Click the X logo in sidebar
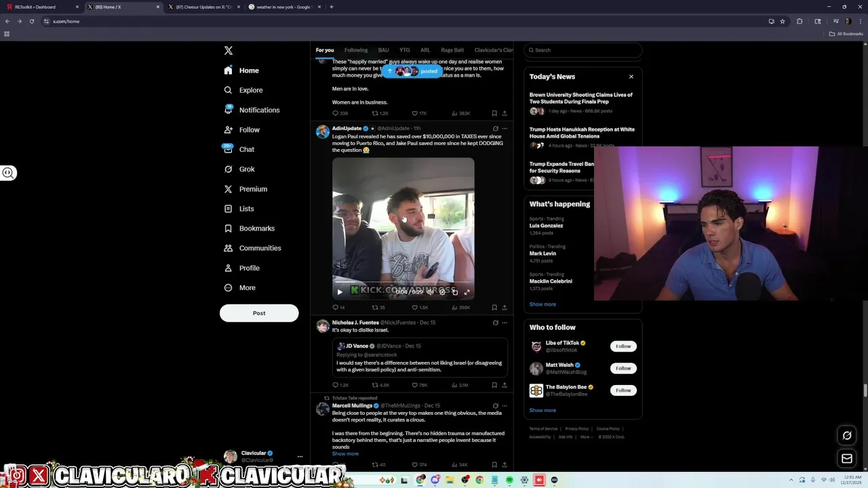The width and height of the screenshot is (868, 488). (x=229, y=51)
